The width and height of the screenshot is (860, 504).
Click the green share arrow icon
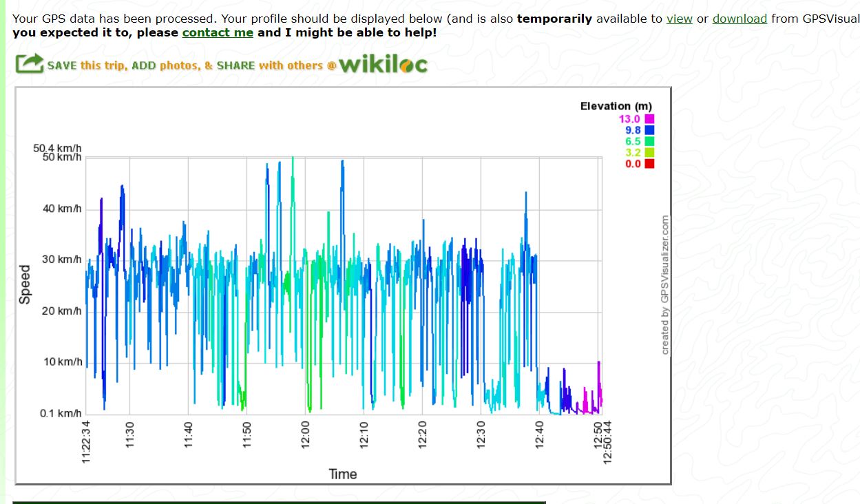[x=30, y=64]
